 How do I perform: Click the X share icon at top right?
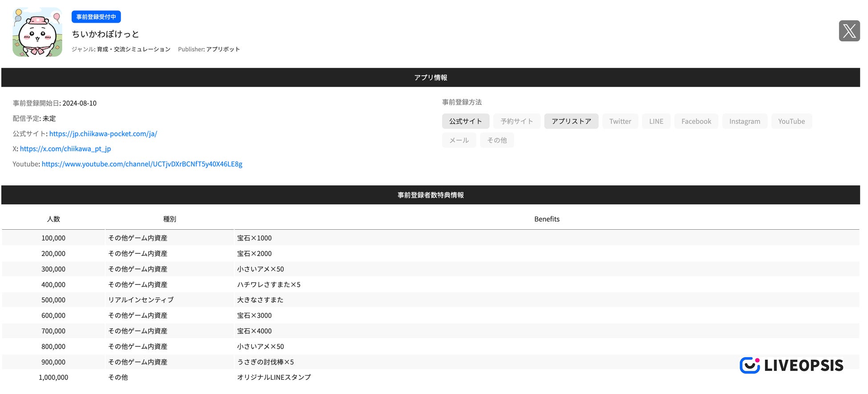click(x=849, y=31)
